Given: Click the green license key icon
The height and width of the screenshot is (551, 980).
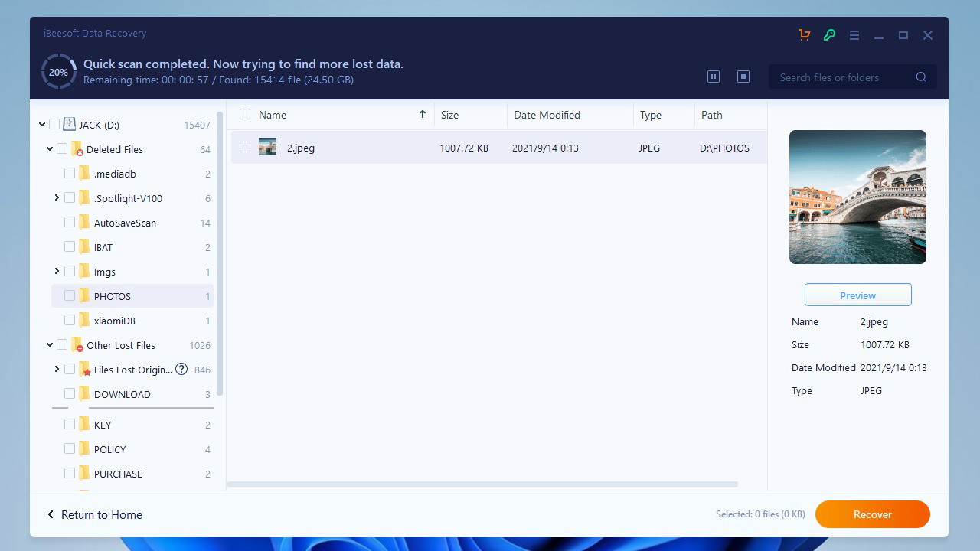Looking at the screenshot, I should pyautogui.click(x=829, y=34).
